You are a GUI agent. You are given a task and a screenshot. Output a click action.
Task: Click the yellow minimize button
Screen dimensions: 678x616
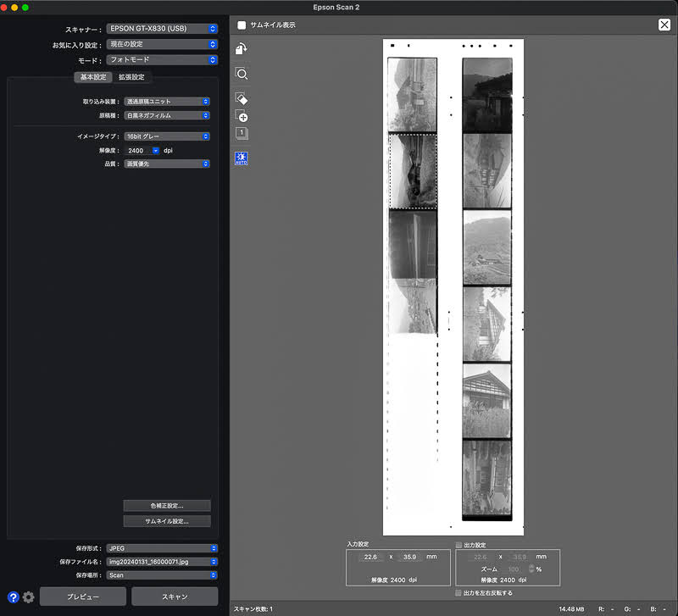click(14, 8)
